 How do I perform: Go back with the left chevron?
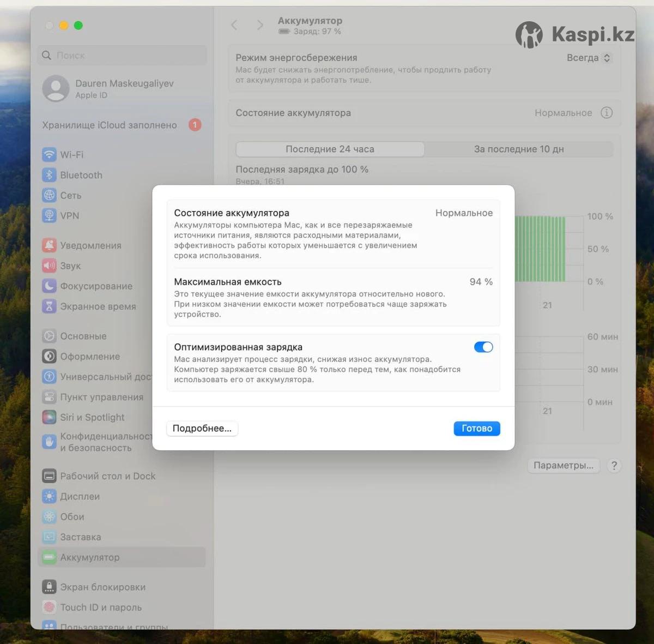point(234,25)
